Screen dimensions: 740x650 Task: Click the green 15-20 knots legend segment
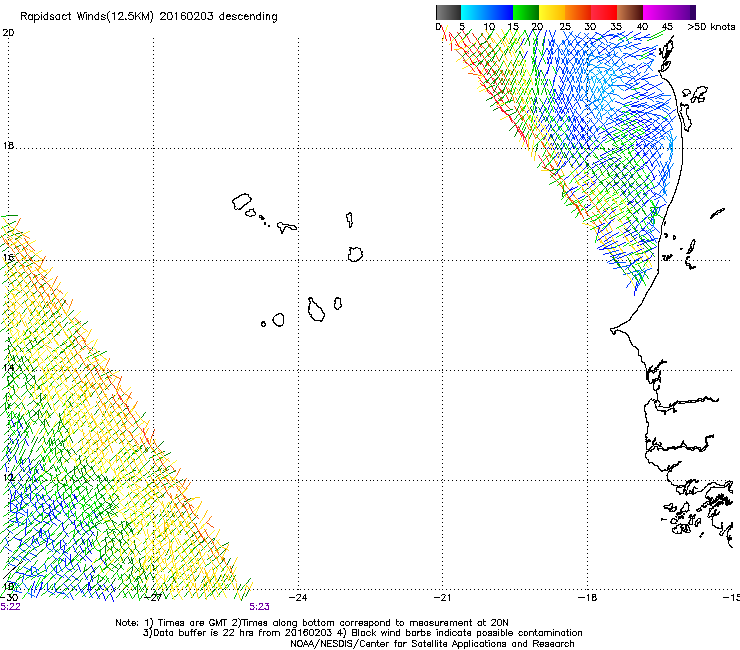click(x=526, y=12)
